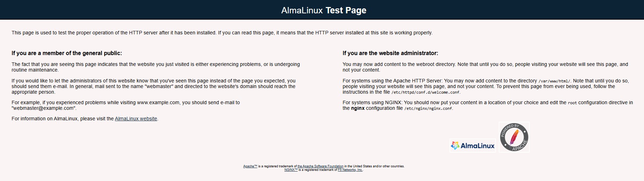Image resolution: width=644 pixels, height=181 pixels.
Task: Click the Powered by Apache feather badge
Action: click(514, 137)
